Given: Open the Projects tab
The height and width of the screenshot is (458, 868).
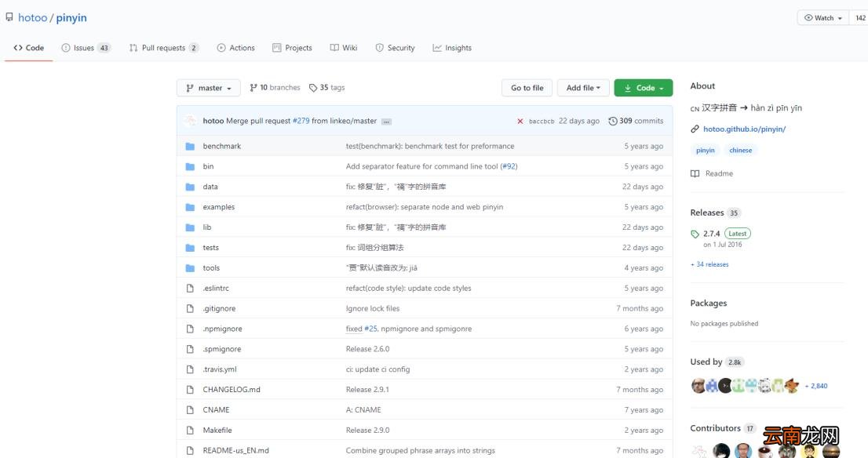Looking at the screenshot, I should (292, 48).
